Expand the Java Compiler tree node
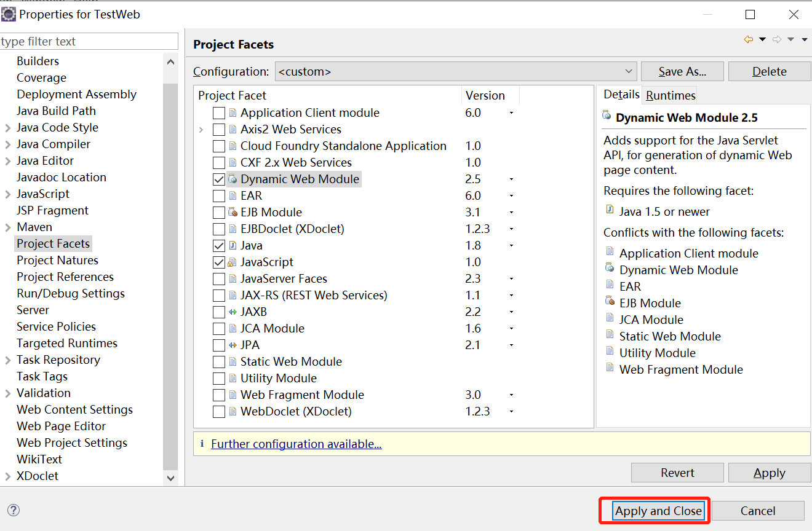This screenshot has height=531, width=812. (x=7, y=144)
